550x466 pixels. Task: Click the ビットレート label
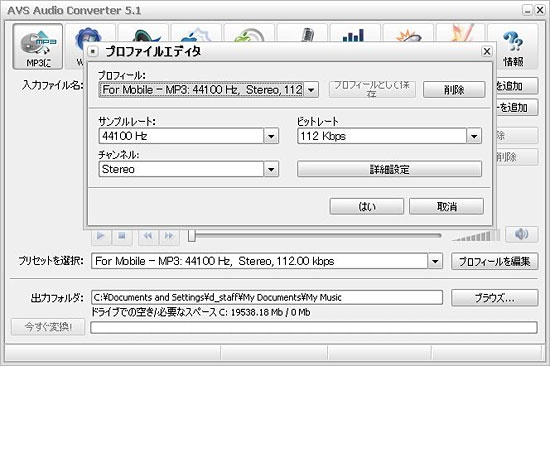pos(318,121)
